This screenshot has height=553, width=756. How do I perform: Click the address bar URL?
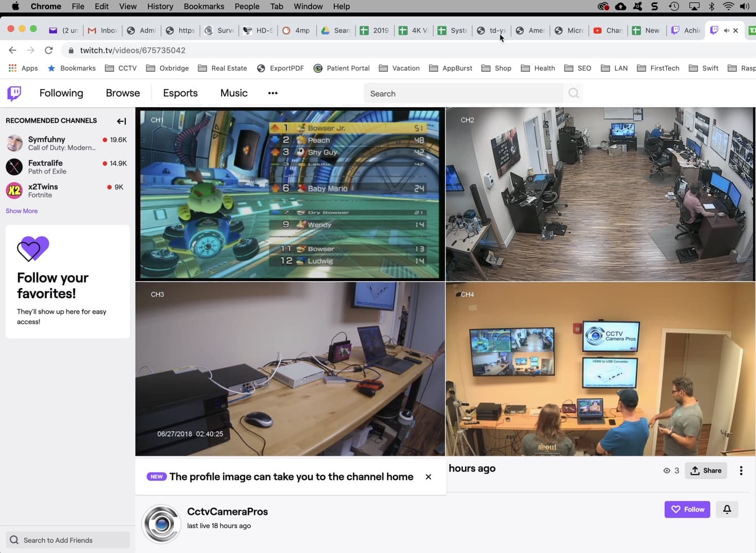(x=132, y=50)
